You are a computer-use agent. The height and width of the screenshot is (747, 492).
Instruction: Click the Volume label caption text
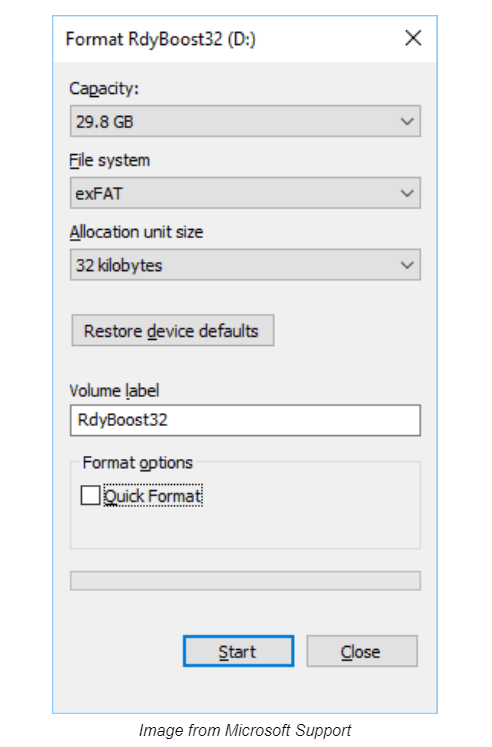pos(114,391)
